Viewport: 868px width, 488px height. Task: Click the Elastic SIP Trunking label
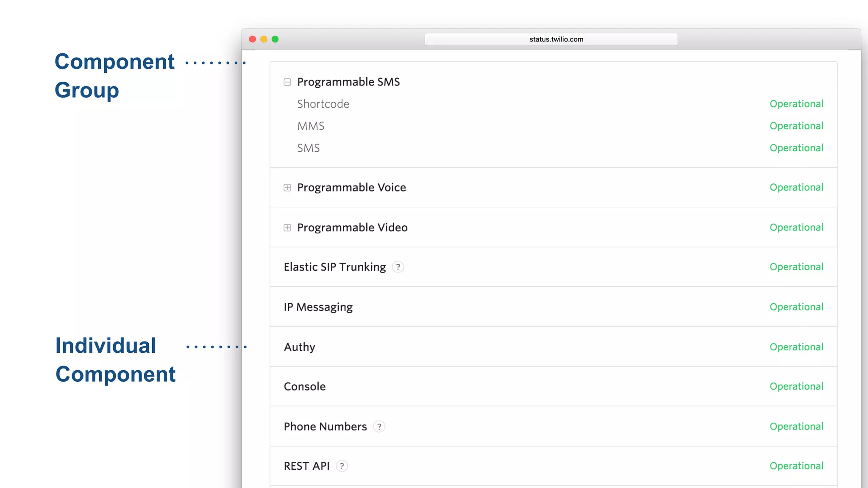tap(334, 267)
